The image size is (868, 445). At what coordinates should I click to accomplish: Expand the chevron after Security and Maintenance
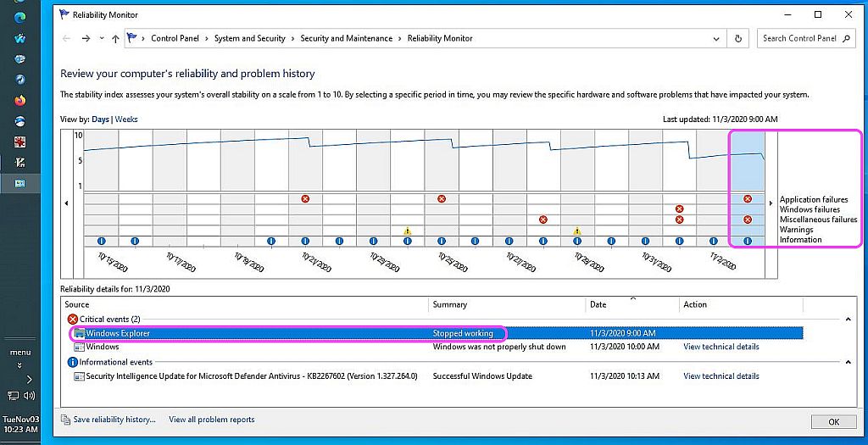[x=400, y=39]
